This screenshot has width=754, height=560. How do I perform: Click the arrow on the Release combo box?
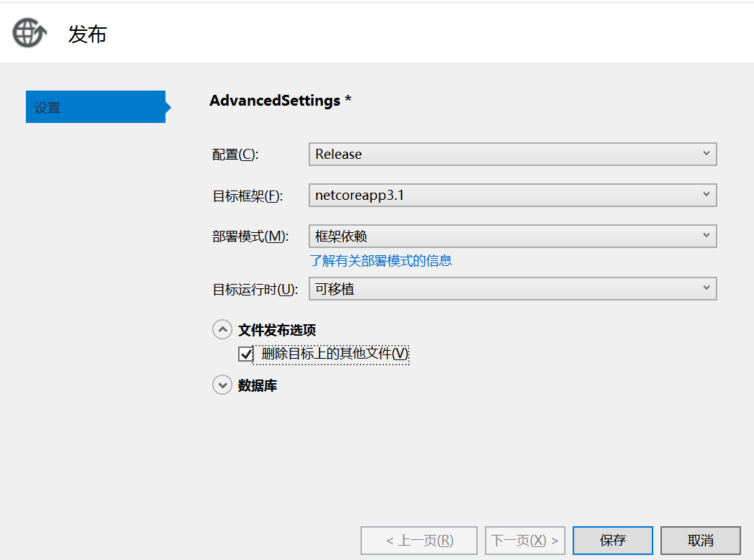click(706, 153)
